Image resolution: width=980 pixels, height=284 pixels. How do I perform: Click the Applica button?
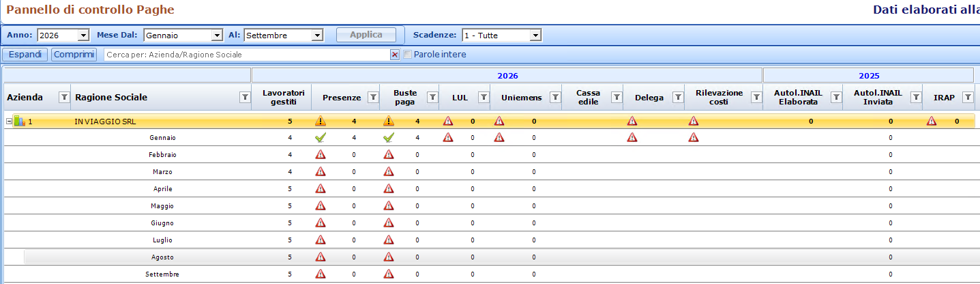[366, 35]
